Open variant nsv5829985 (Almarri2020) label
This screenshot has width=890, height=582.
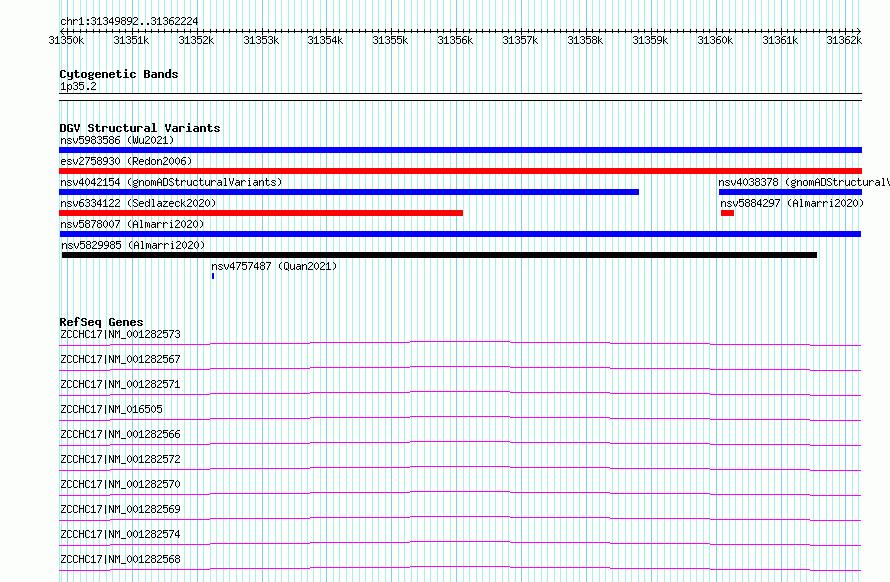[133, 245]
